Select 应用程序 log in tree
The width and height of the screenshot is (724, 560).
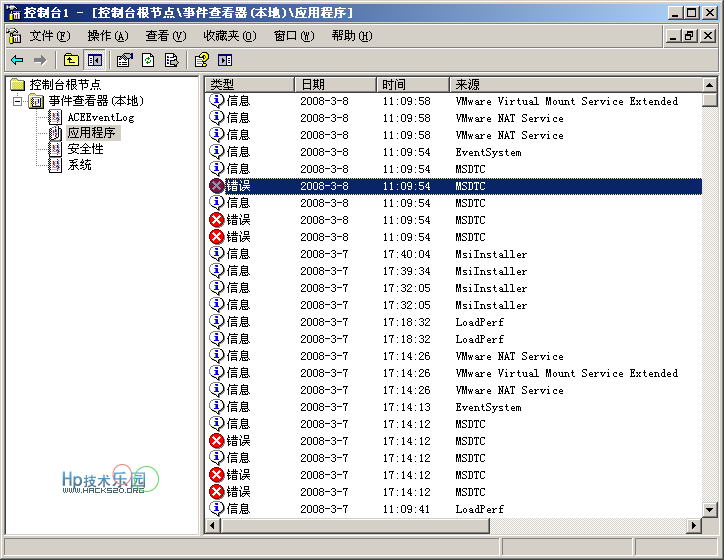click(92, 133)
